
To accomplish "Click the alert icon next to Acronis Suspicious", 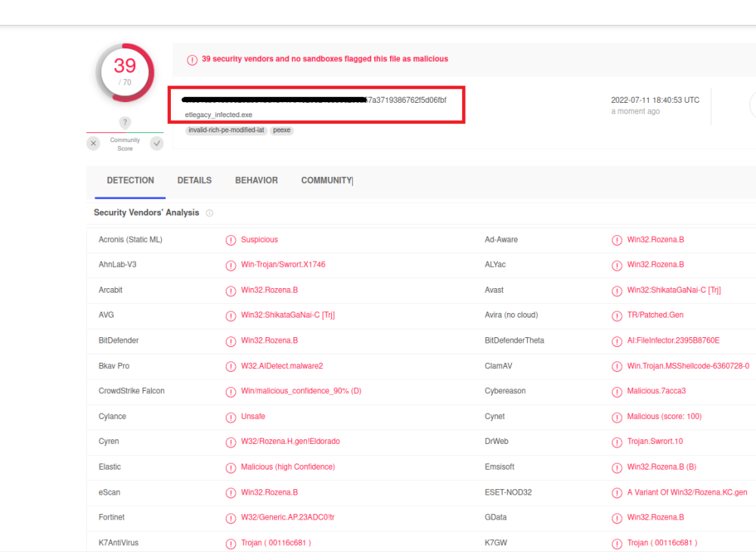I will (231, 240).
